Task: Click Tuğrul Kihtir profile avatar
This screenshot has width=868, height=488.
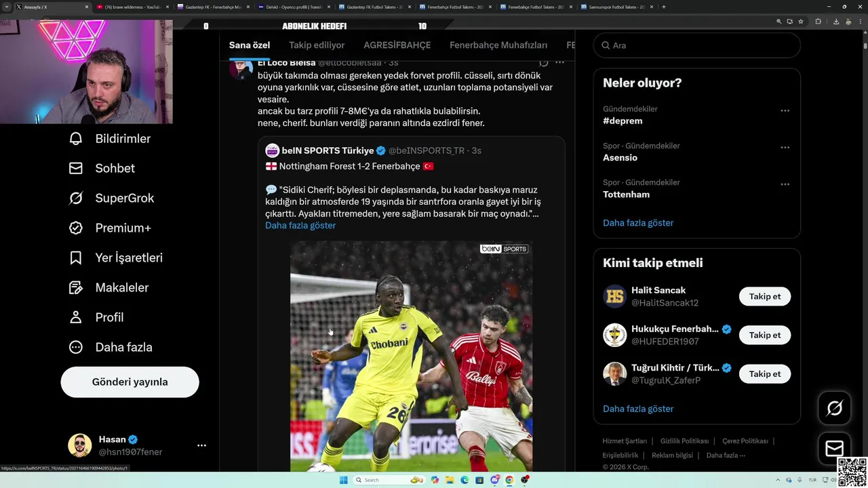Action: click(615, 373)
